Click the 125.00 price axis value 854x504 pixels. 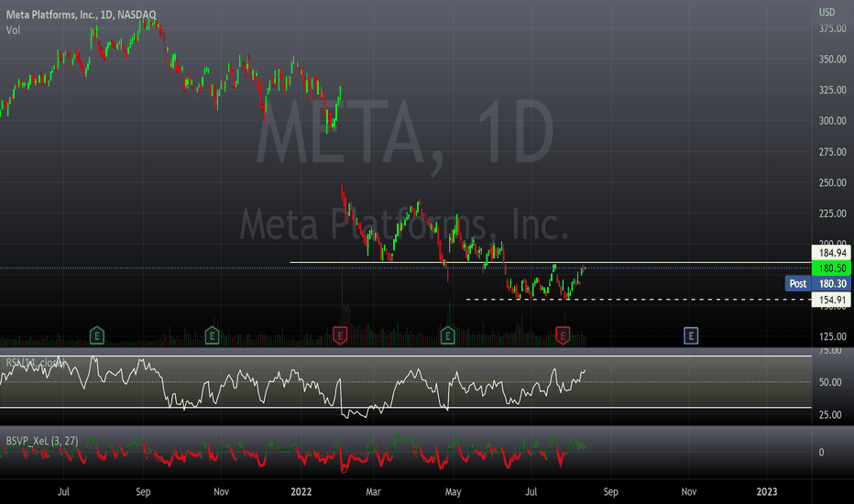point(833,336)
